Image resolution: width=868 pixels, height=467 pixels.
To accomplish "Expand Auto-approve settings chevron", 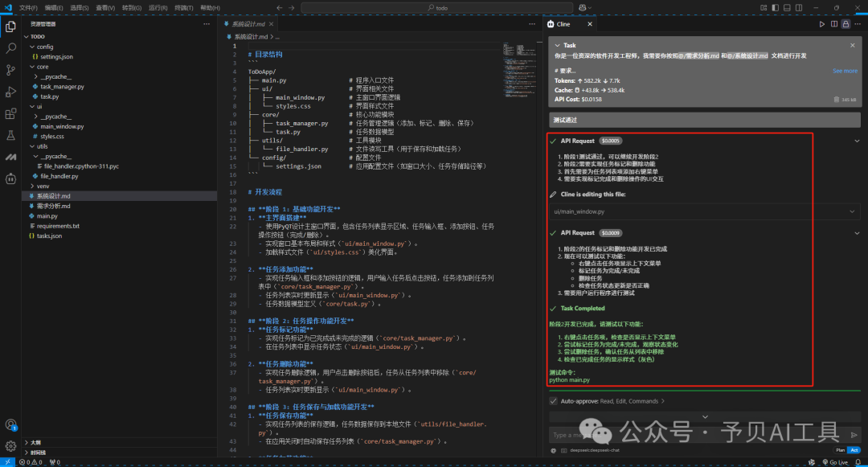I will (x=662, y=401).
